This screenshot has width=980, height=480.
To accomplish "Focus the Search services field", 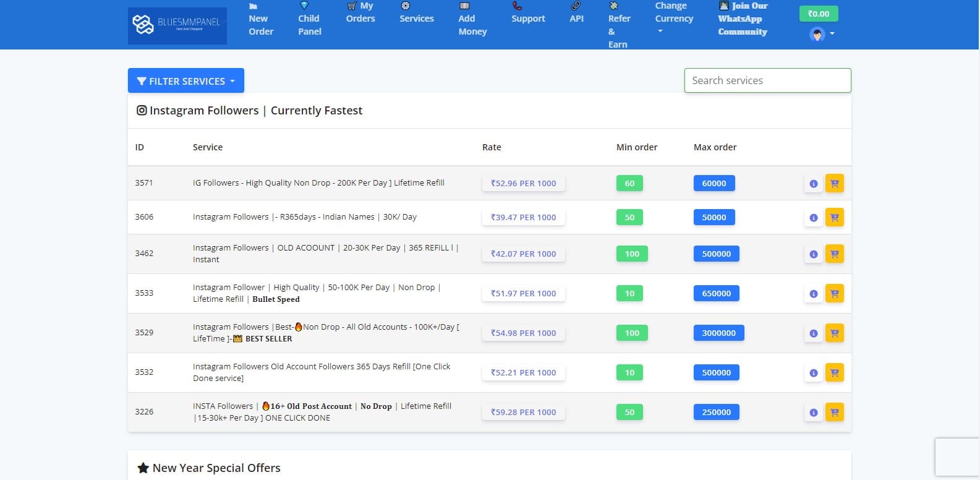I will (x=767, y=80).
